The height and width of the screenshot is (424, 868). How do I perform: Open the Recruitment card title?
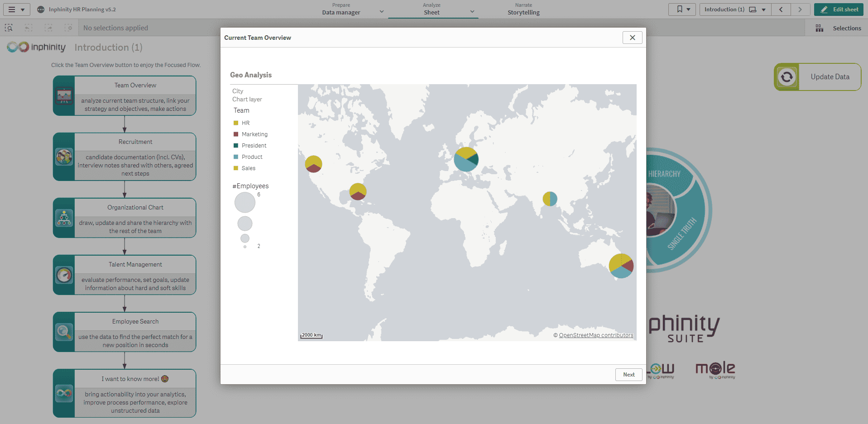(135, 142)
